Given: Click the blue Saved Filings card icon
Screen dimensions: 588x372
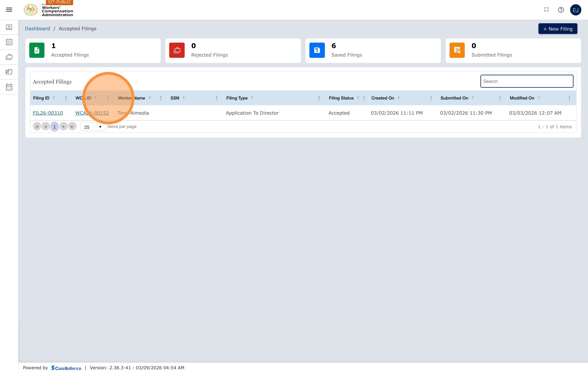Looking at the screenshot, I should tap(317, 50).
